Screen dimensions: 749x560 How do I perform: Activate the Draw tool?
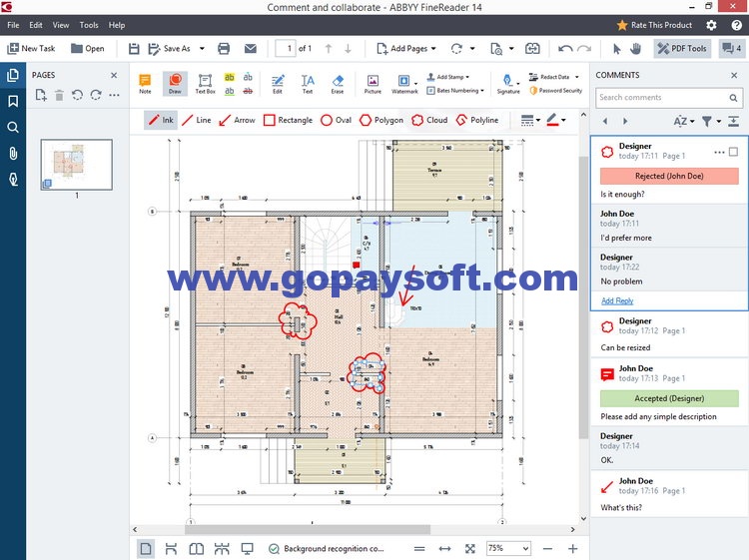click(x=175, y=84)
